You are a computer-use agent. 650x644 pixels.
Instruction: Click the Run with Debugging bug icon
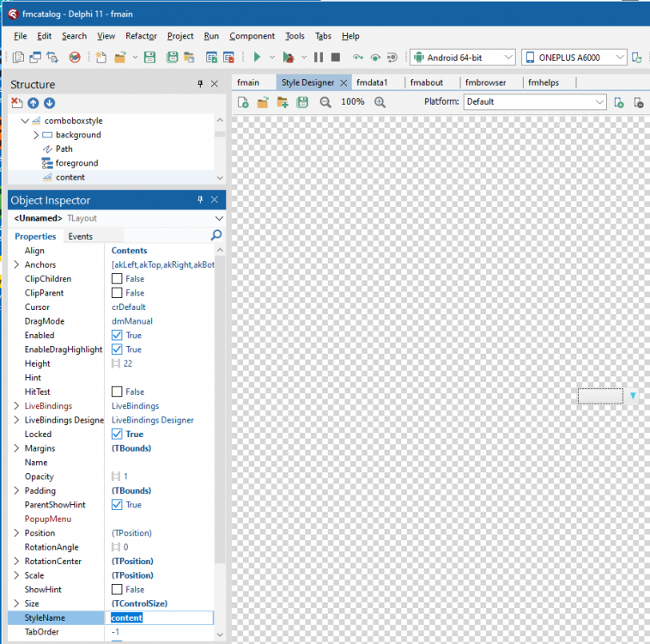coord(289,58)
